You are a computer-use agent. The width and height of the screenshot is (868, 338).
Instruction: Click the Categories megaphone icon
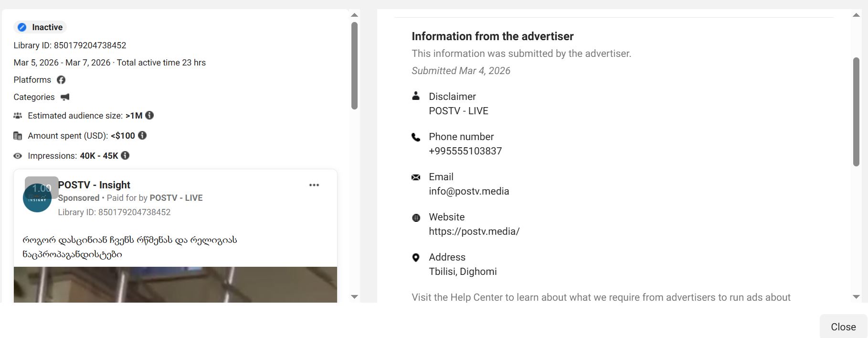[x=65, y=97]
